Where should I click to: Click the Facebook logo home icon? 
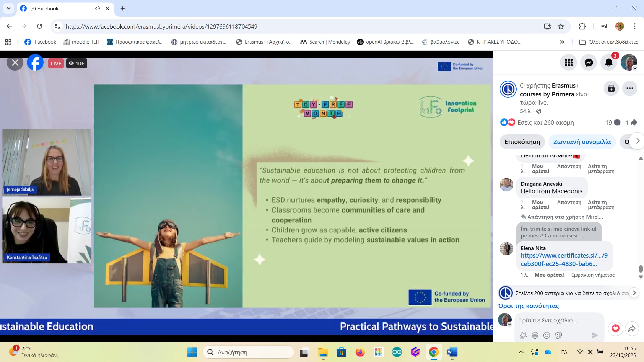click(x=35, y=63)
